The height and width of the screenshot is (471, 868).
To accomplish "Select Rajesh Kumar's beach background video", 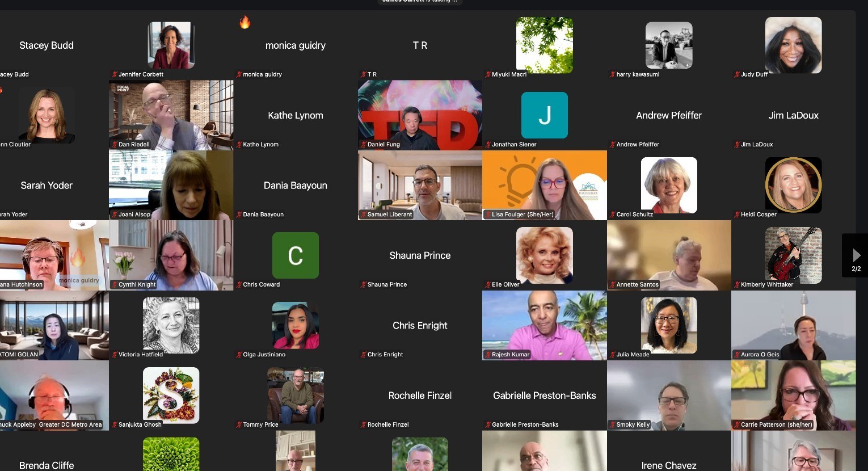I will coord(545,325).
